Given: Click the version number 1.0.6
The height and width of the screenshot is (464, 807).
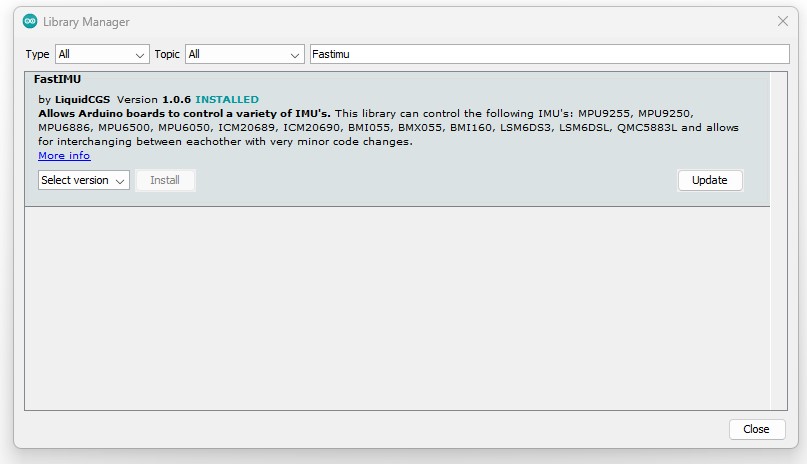Looking at the screenshot, I should coord(177,99).
